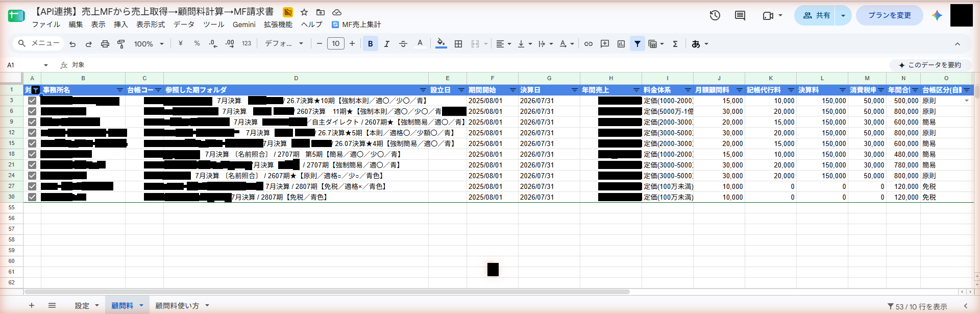Toggle bold formatting
The width and height of the screenshot is (980, 314).
(371, 44)
